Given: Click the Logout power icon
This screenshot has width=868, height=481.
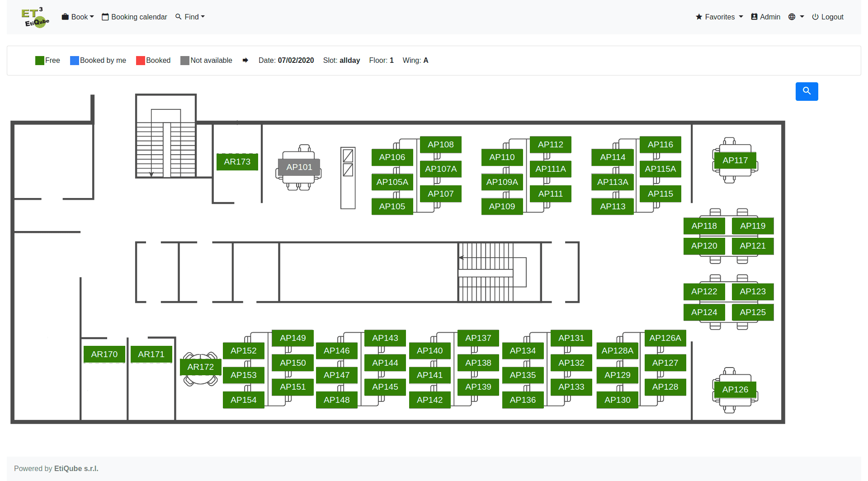Looking at the screenshot, I should coord(815,17).
